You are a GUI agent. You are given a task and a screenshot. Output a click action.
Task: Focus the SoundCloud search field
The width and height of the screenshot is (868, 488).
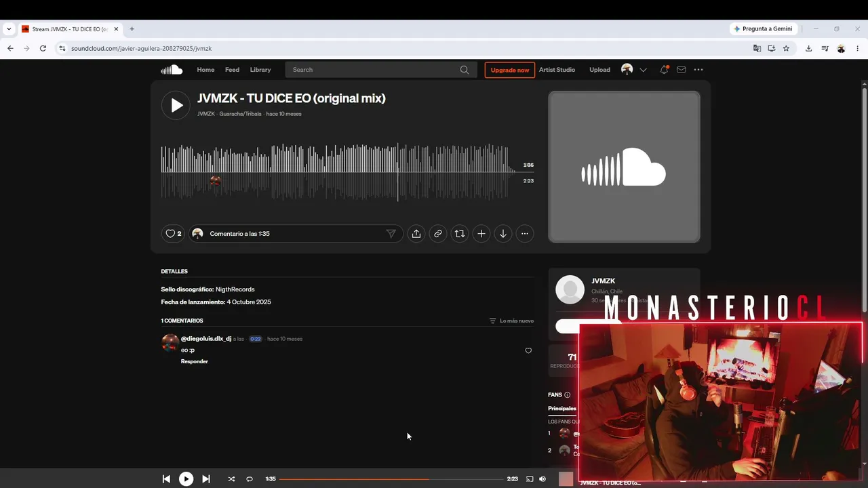(x=381, y=70)
